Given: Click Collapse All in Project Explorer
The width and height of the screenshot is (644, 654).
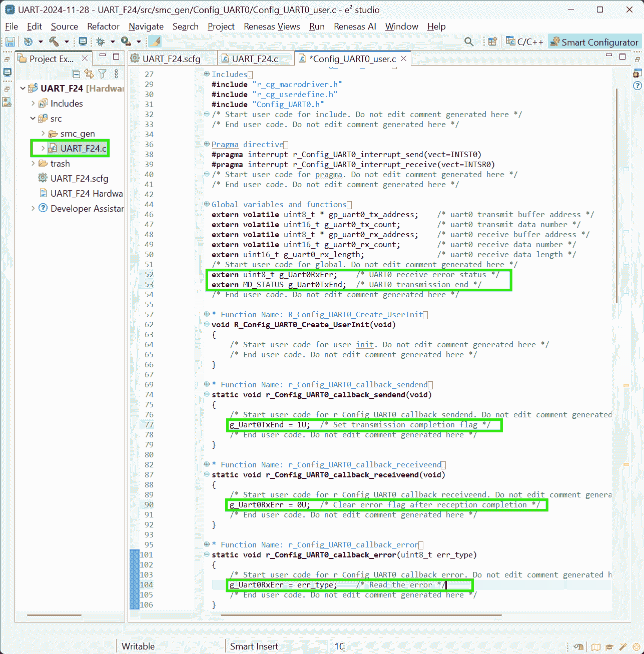Looking at the screenshot, I should click(x=76, y=74).
